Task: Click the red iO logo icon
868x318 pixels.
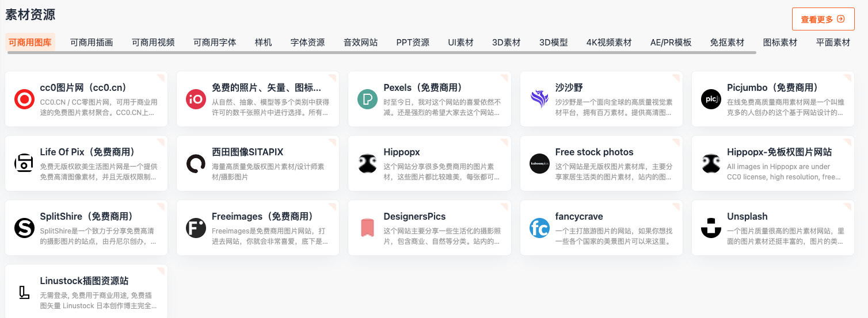Action: (196, 99)
